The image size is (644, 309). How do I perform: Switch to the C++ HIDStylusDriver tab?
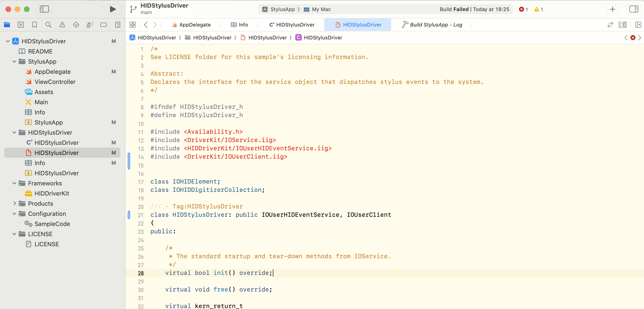292,24
